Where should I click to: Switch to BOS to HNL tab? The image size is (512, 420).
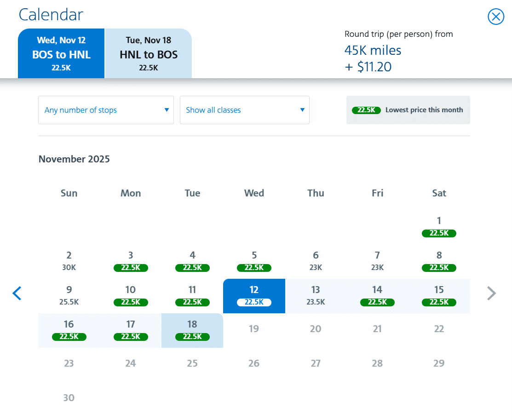61,54
